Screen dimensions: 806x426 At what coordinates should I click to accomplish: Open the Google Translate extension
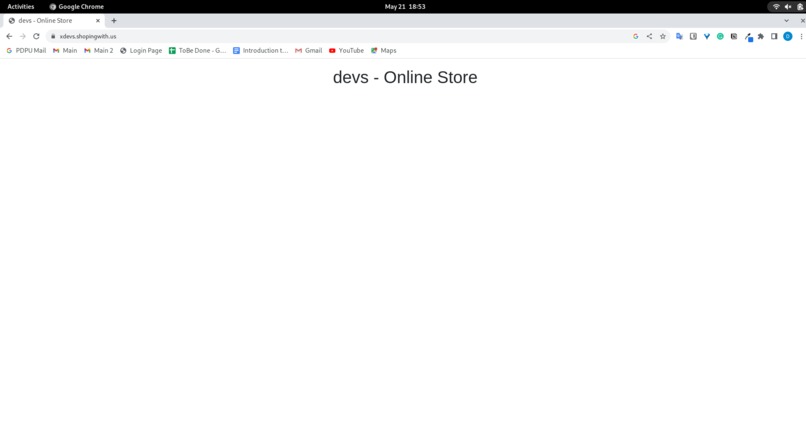pyautogui.click(x=680, y=36)
